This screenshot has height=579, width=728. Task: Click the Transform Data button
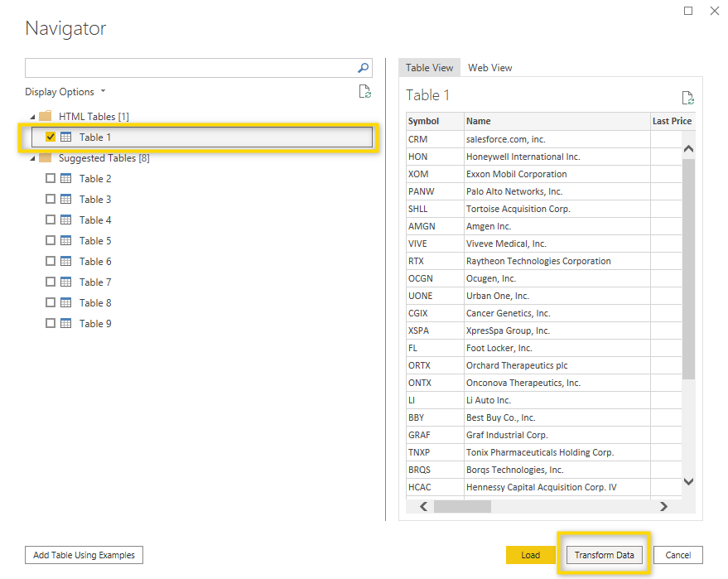tap(604, 555)
